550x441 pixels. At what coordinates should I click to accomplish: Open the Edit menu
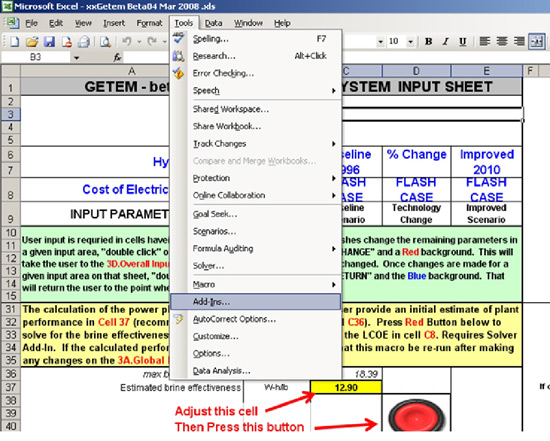[56, 23]
